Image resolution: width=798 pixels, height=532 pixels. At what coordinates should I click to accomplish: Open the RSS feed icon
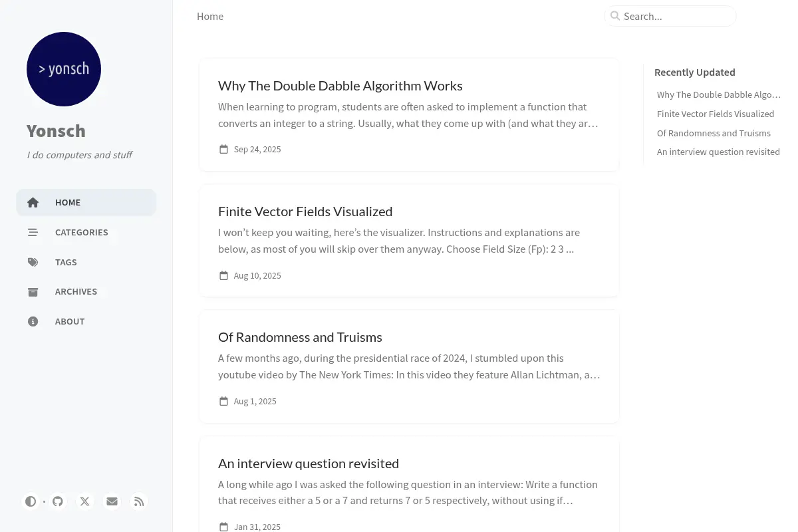[x=139, y=501]
